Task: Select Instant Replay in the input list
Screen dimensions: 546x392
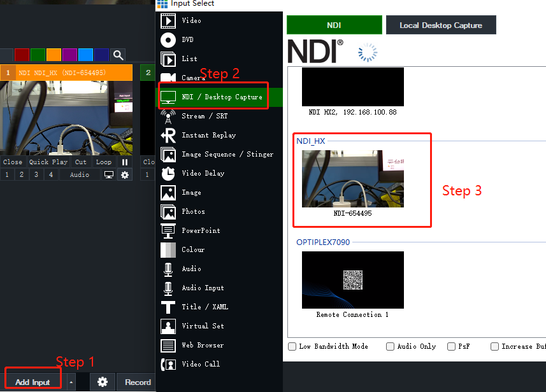Action: pyautogui.click(x=208, y=135)
